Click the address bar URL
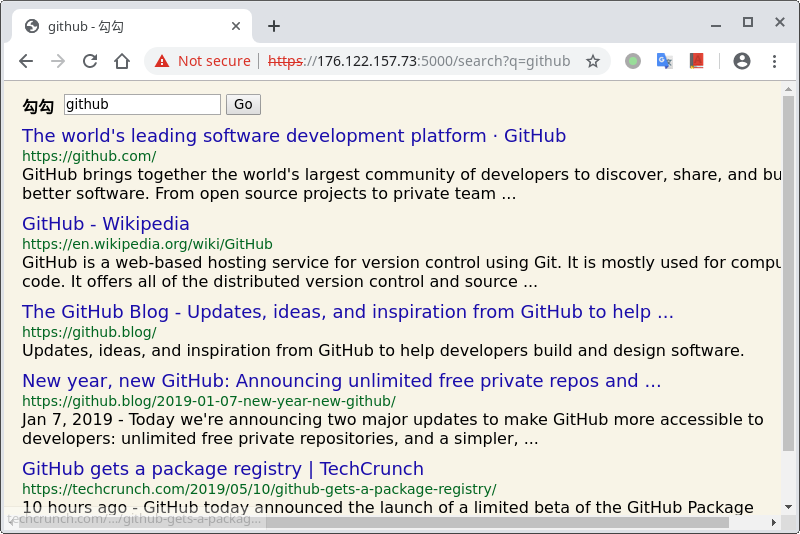The width and height of the screenshot is (800, 534). click(419, 61)
